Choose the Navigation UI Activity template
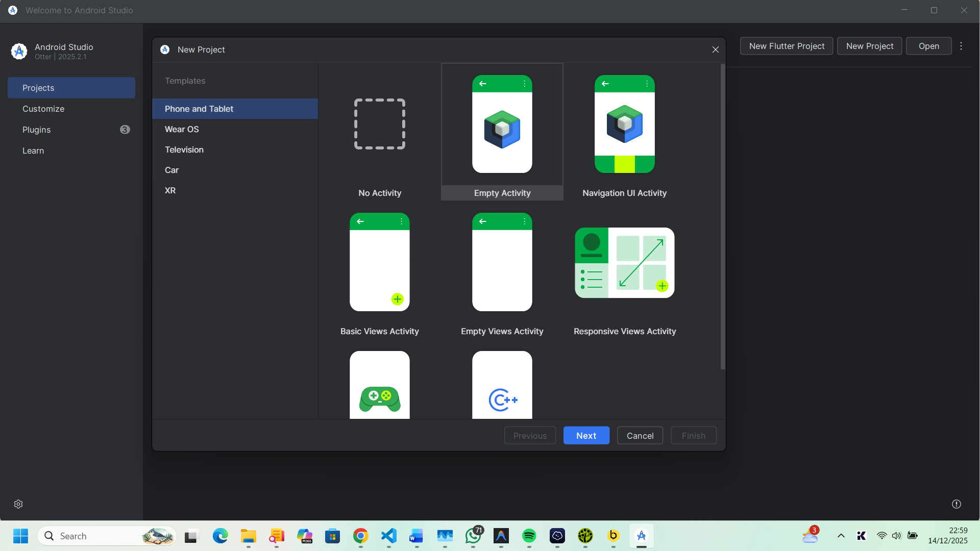Screen dimensions: 980x551 tap(624, 124)
